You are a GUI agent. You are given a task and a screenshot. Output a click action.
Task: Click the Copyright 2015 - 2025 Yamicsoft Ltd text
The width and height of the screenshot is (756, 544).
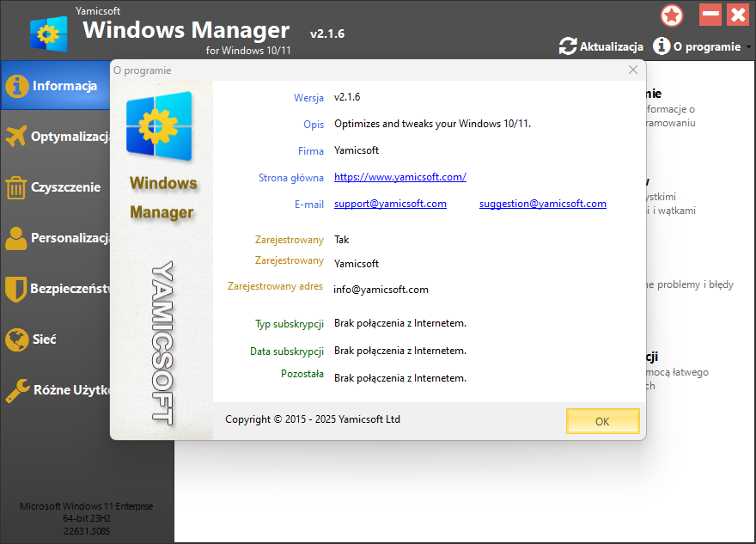click(x=313, y=419)
